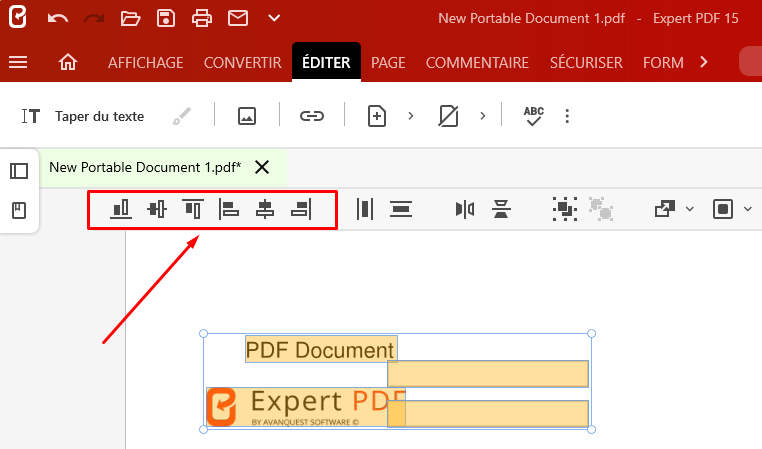Click the grayed-out ungroup icon
The width and height of the screenshot is (762, 449).
[601, 209]
